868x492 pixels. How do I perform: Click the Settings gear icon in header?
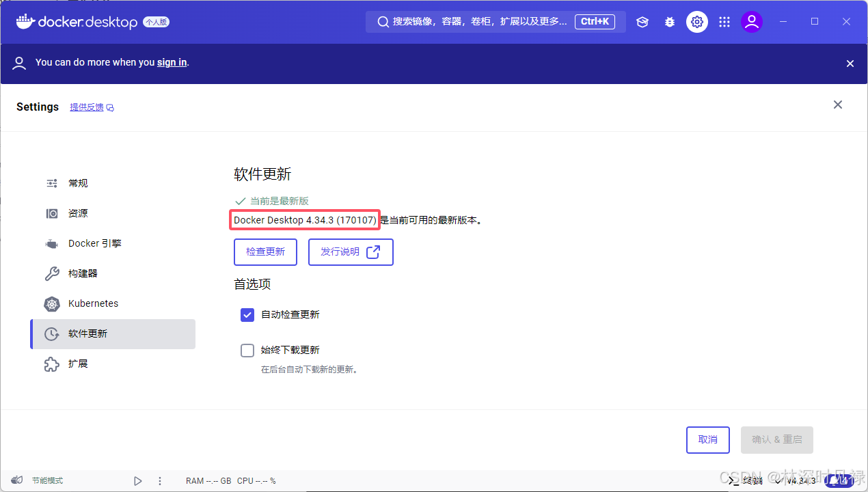click(x=697, y=22)
